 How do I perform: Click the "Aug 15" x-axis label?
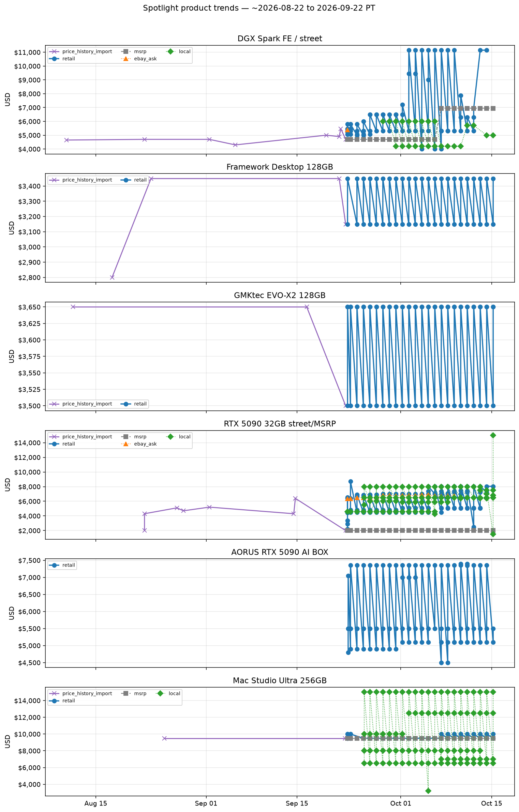pyautogui.click(x=95, y=803)
